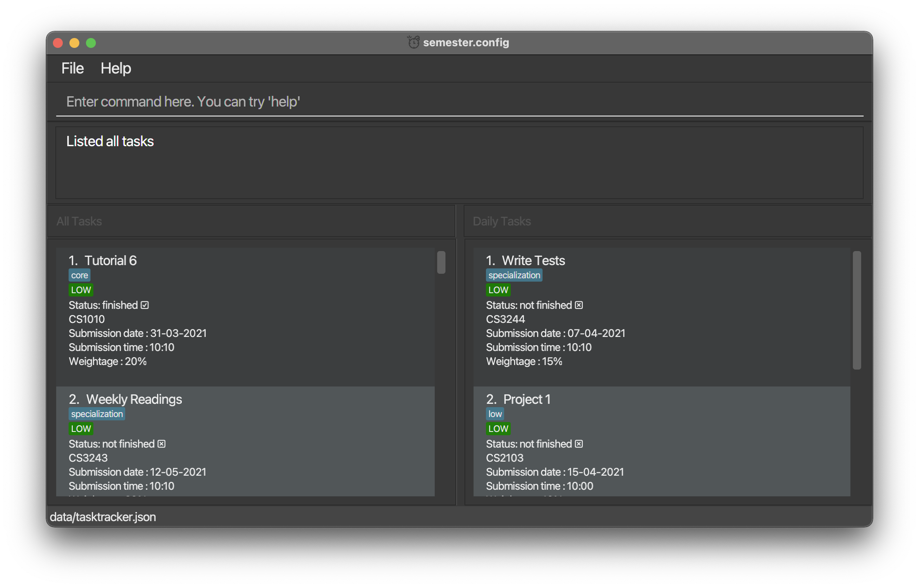Click not finished icon on Write Tests
Screen dimensions: 919x588
(579, 305)
